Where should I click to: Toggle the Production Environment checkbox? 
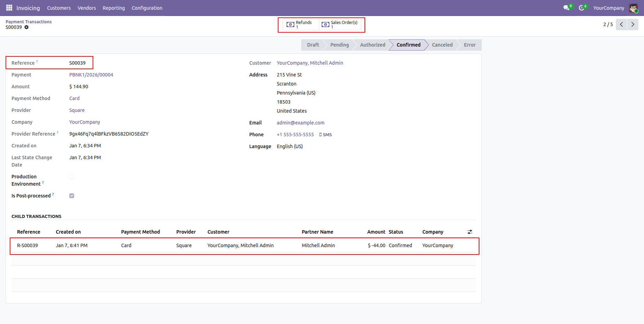(72, 177)
